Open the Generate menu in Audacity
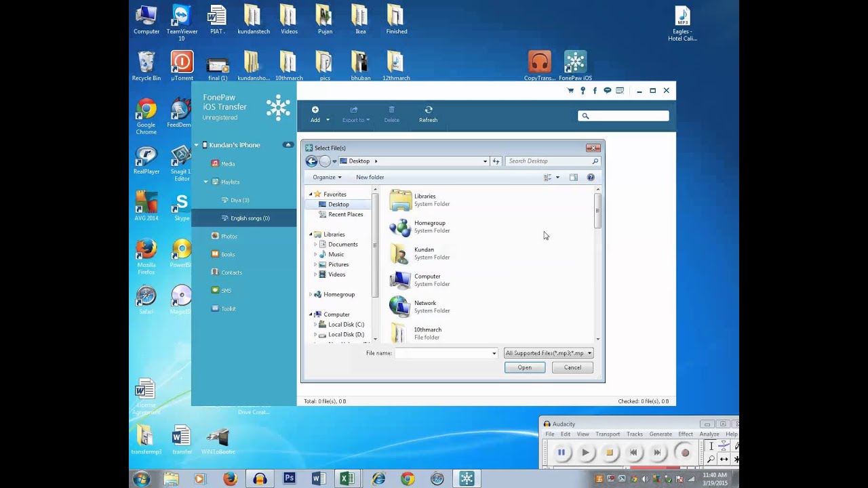Screen dimensions: 868x488 pos(660,434)
